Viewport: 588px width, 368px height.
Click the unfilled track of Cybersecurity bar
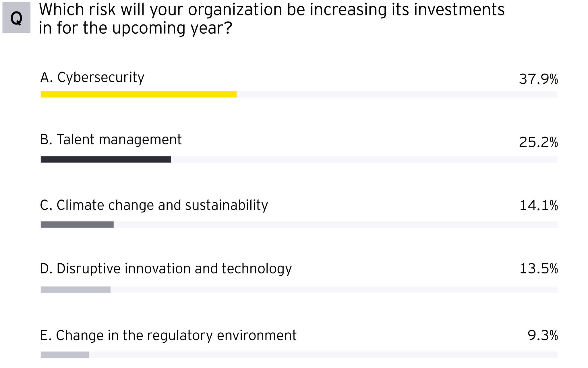(396, 95)
